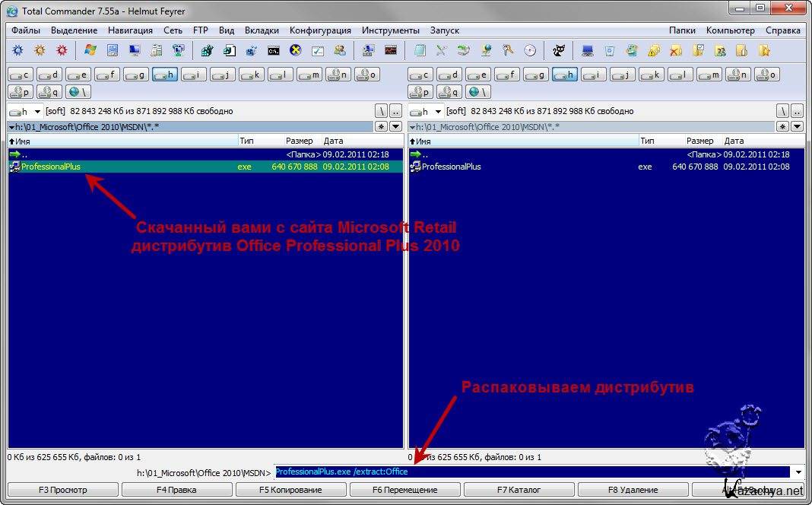Click the CD disc toolbar icon
Viewport: 812px width, 505px height.
tap(530, 51)
